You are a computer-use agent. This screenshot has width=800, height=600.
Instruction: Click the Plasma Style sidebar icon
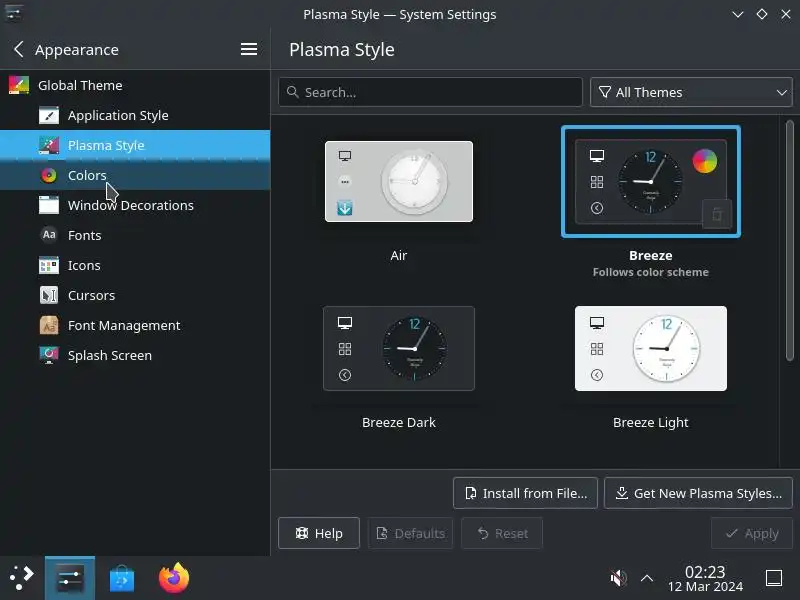pyautogui.click(x=49, y=145)
